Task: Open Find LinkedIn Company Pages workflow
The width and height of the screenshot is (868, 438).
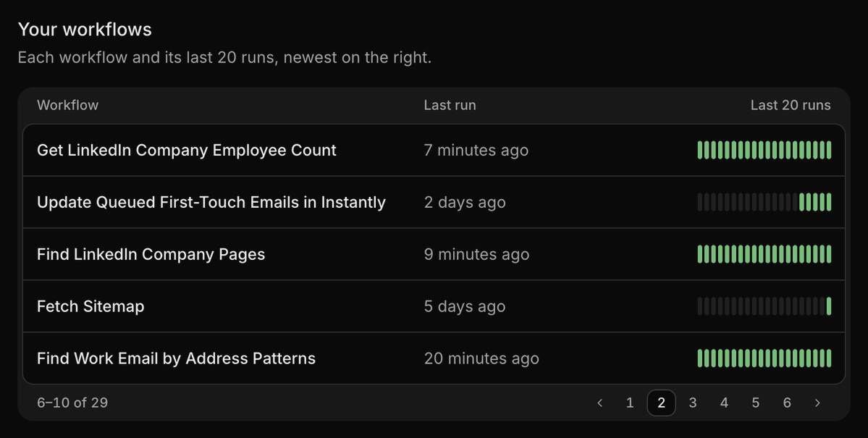Action: [x=151, y=254]
